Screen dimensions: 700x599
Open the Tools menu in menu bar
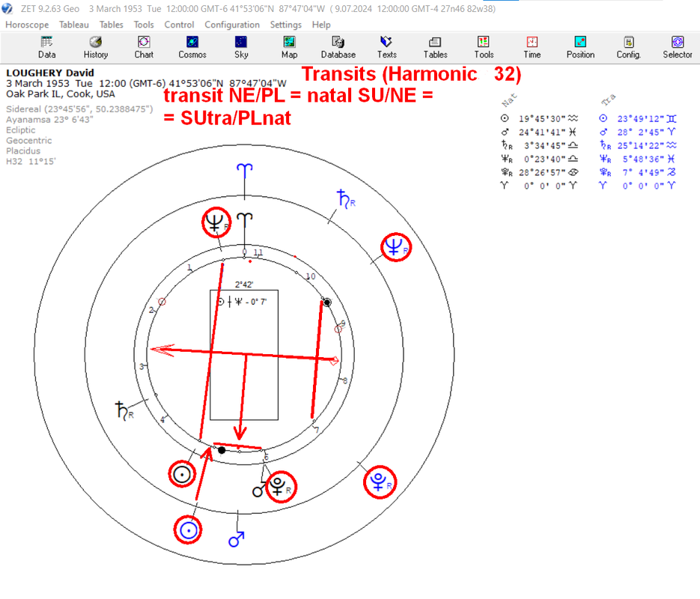143,25
